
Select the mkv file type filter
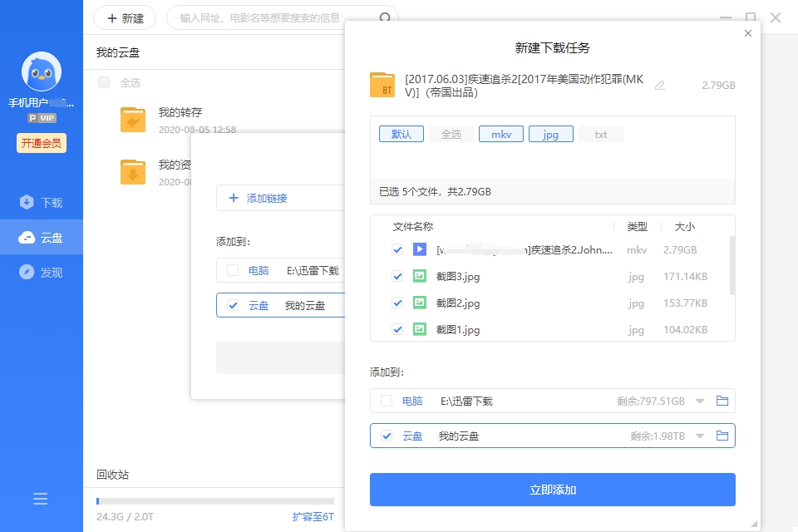[500, 134]
